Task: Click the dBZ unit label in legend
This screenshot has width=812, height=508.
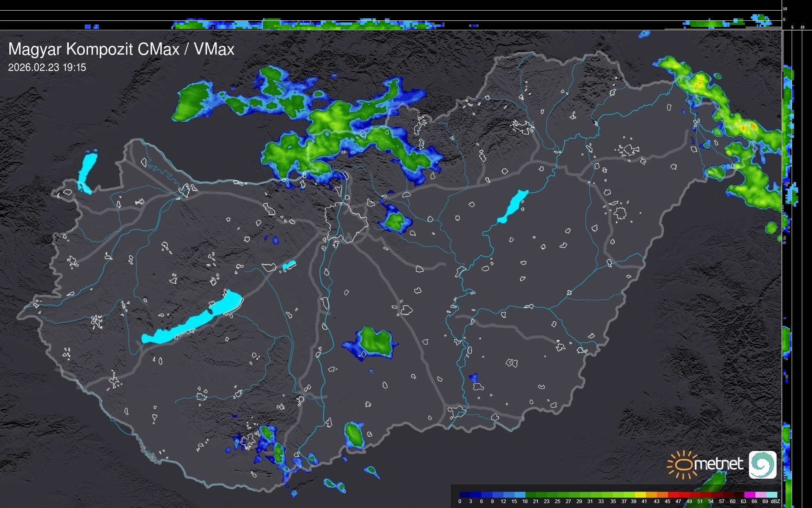Action: tap(775, 501)
